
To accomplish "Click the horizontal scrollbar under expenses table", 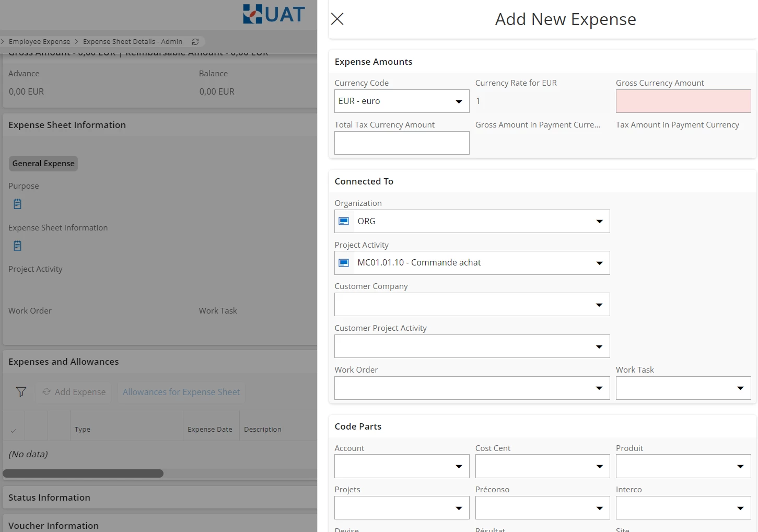I will (84, 473).
